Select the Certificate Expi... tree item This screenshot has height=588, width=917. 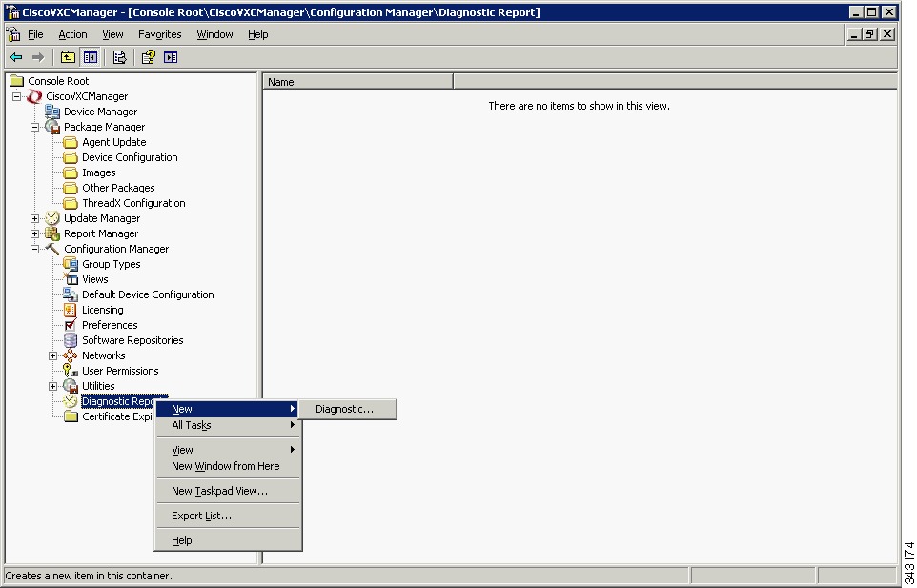point(118,416)
